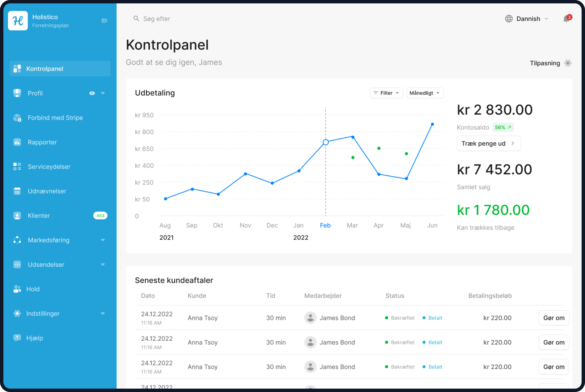The width and height of the screenshot is (585, 392).
Task: Click the Forbind med Stripe icon
Action: (x=17, y=118)
